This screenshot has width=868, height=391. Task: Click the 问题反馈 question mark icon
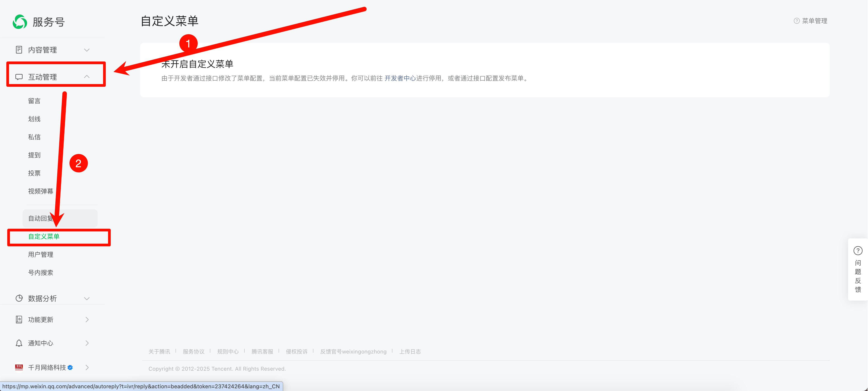pos(858,251)
